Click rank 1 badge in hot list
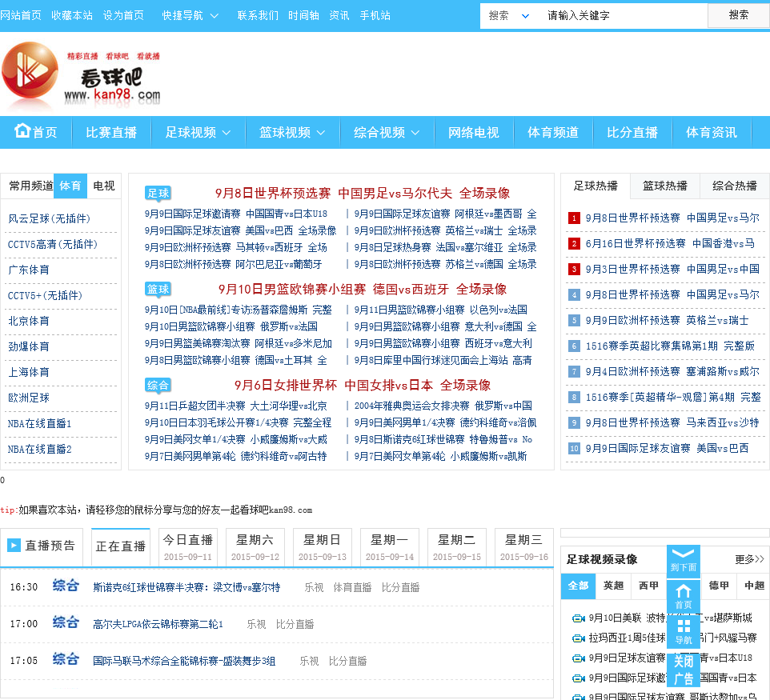This screenshot has height=700, width=770. (x=574, y=218)
